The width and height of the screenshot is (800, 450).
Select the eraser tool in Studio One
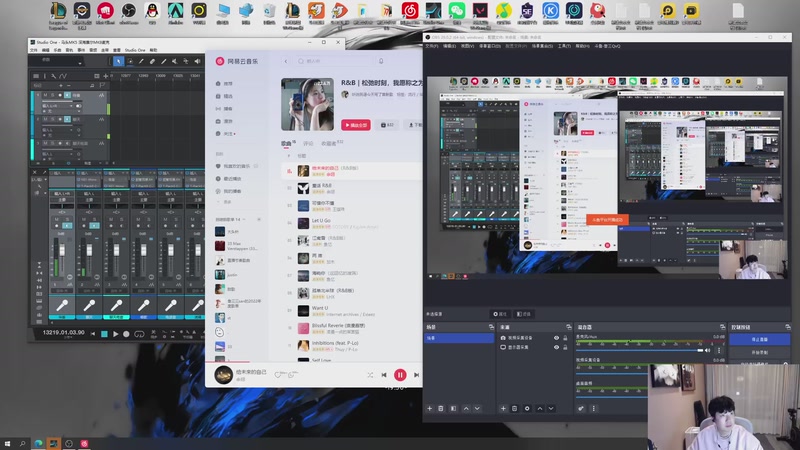152,61
